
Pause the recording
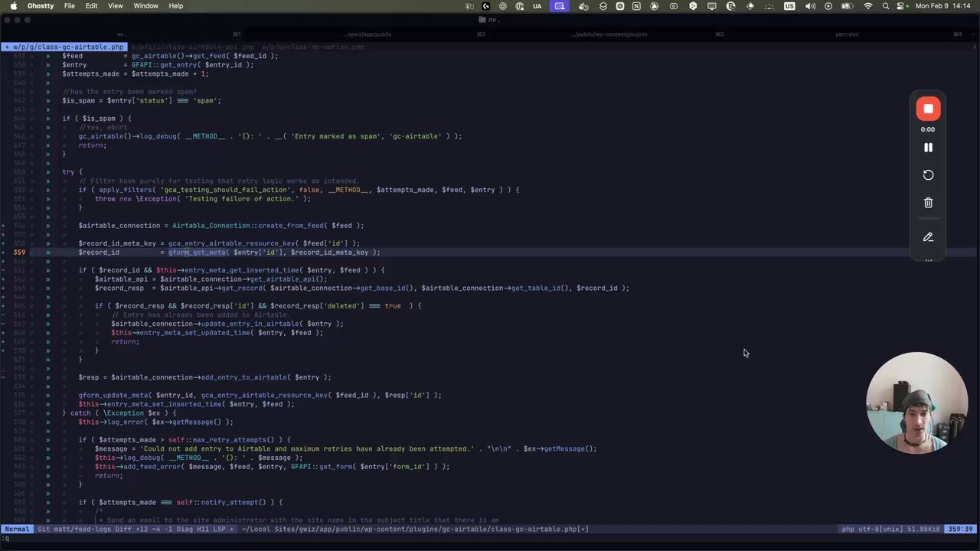(928, 148)
